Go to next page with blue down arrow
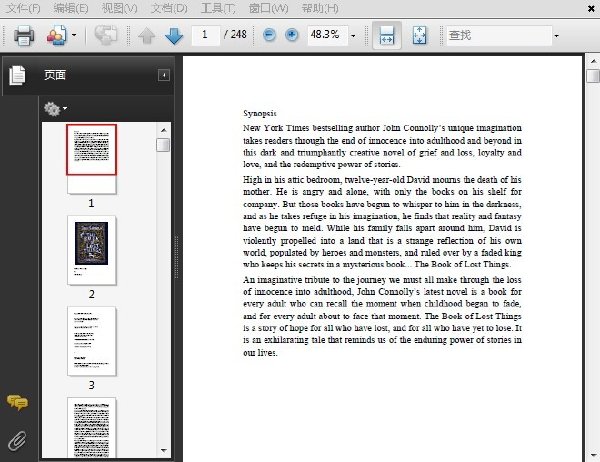Viewport: 600px width, 462px height. (174, 36)
